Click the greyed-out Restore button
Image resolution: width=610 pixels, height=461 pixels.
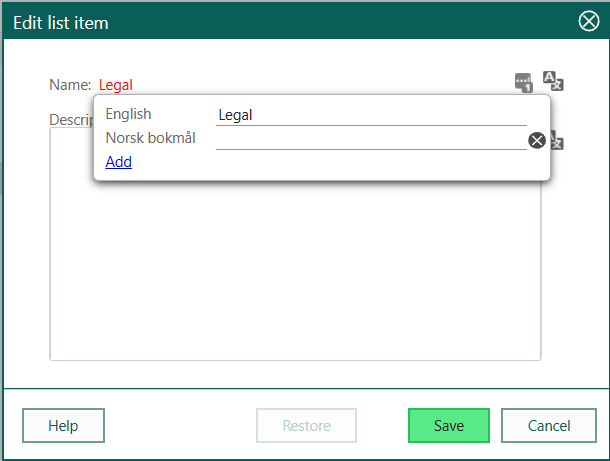306,425
